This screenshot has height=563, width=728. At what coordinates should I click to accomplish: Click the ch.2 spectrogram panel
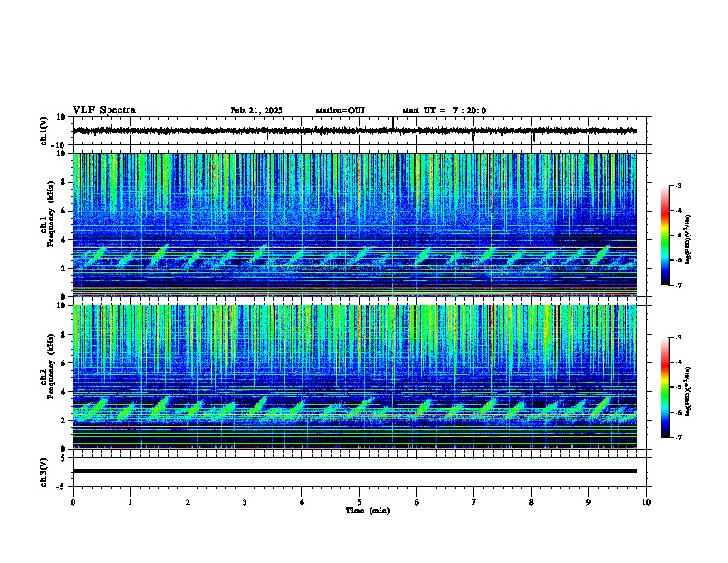(x=355, y=377)
